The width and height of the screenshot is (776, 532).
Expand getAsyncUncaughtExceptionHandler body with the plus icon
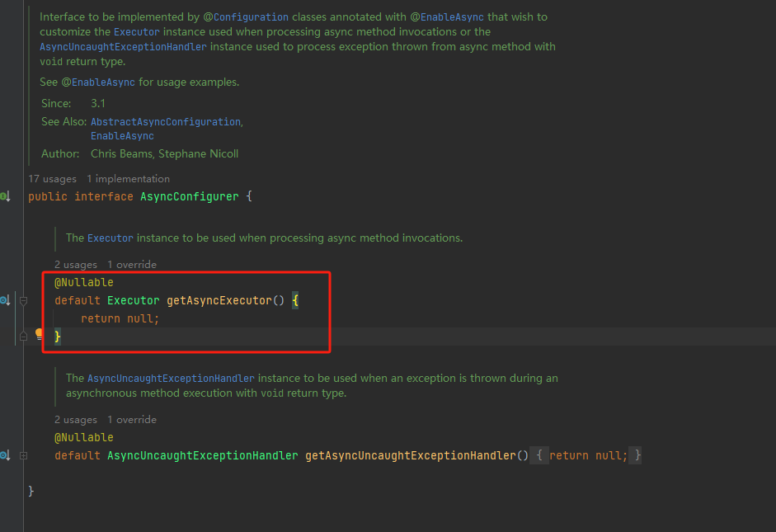click(x=25, y=454)
